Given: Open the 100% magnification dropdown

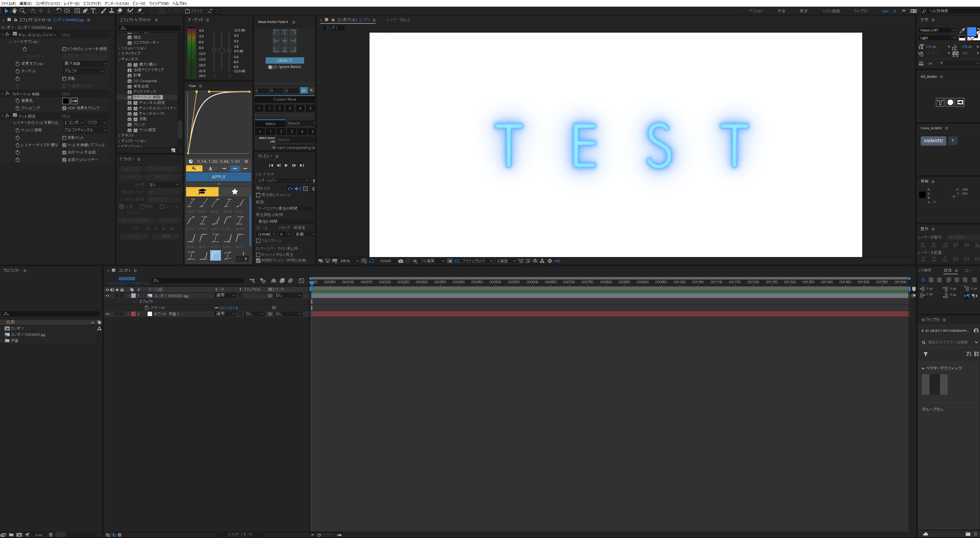Looking at the screenshot, I should coord(349,261).
